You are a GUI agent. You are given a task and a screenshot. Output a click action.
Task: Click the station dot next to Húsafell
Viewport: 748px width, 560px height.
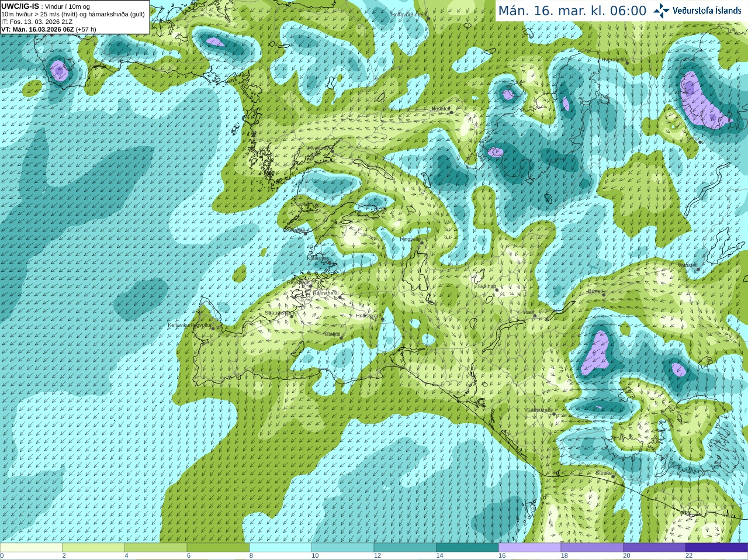coord(451,112)
